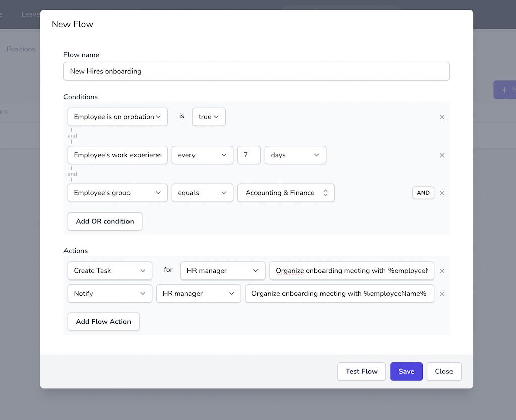Open the "equals" operator dropdown

point(202,193)
